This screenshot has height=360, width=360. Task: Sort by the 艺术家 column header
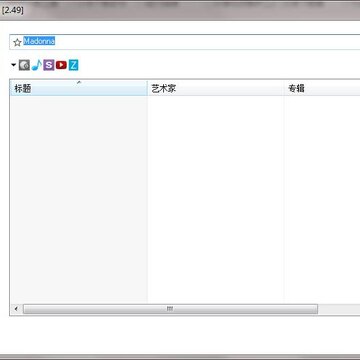click(x=216, y=88)
